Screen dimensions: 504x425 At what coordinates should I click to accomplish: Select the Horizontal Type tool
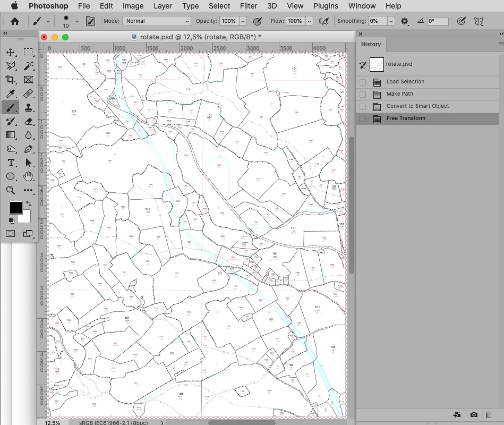(x=10, y=163)
